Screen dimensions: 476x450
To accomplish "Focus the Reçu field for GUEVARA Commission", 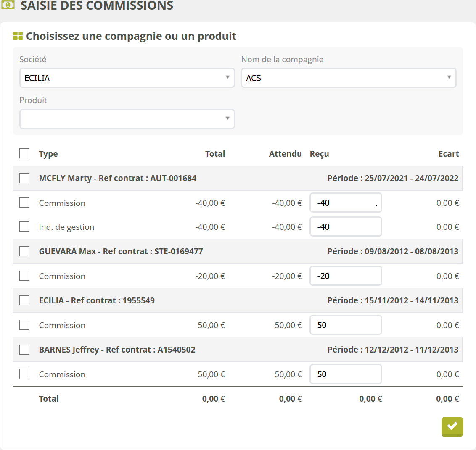I will point(345,276).
